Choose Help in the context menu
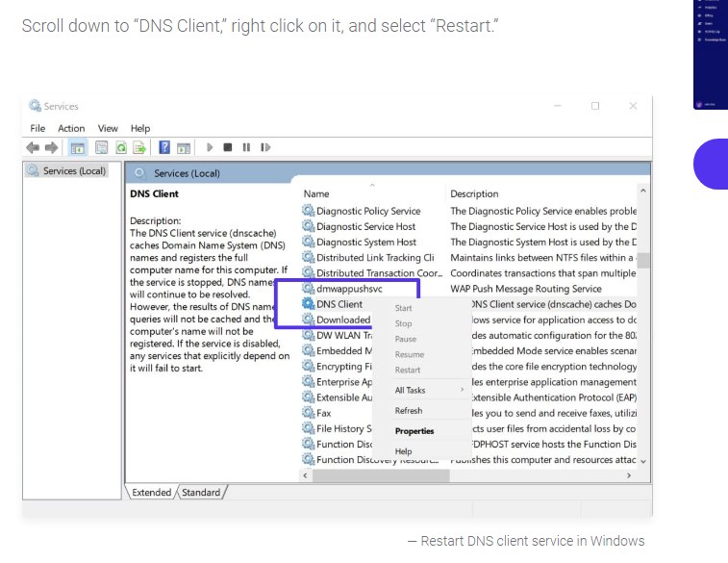 [404, 451]
